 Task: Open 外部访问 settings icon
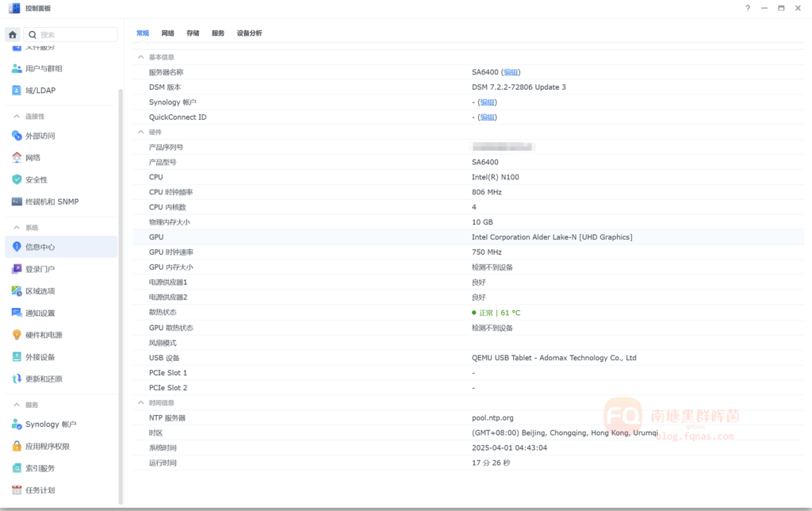pos(17,136)
